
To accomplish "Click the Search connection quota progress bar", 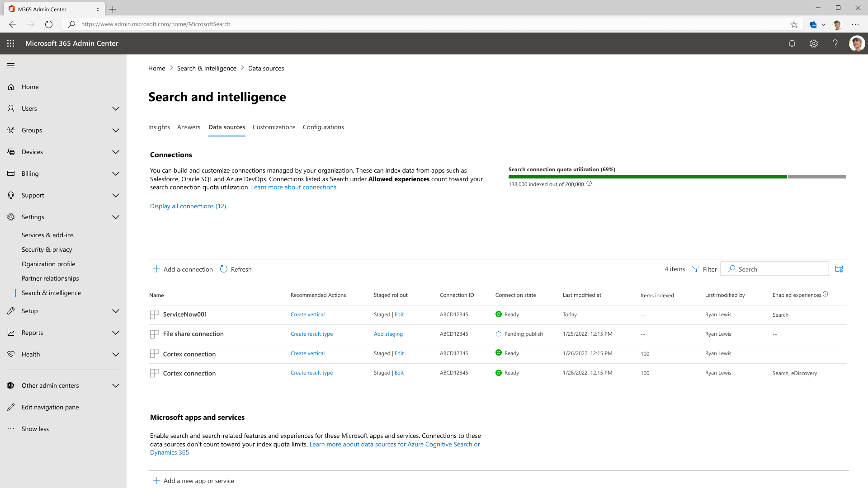I will 677,176.
